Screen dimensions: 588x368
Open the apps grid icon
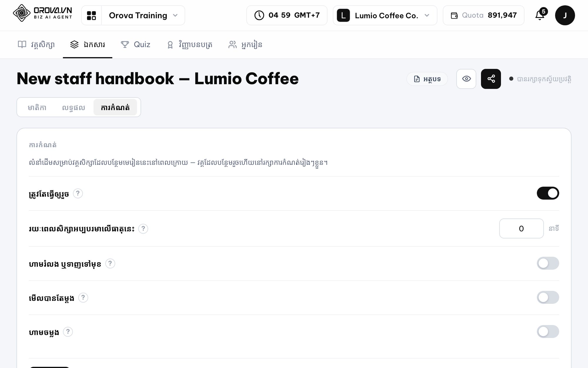pos(91,15)
